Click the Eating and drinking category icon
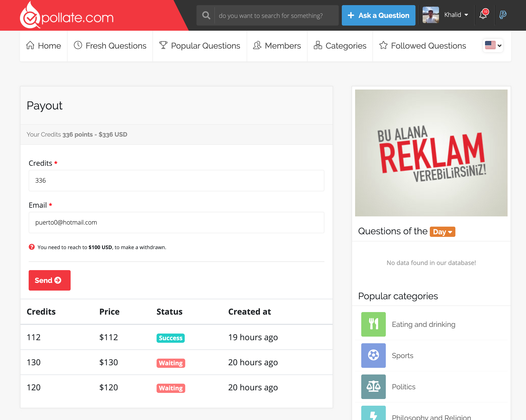The image size is (526, 420). (373, 324)
